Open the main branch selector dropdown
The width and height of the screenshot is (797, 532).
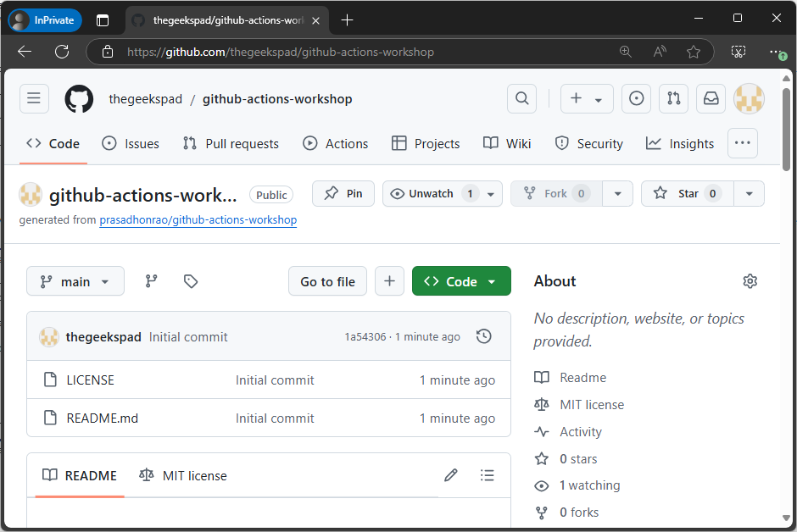75,281
